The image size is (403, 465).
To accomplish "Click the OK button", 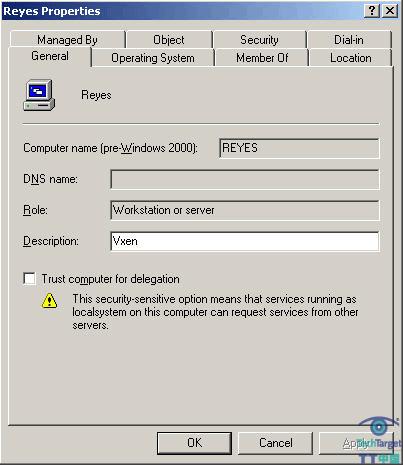I will [x=194, y=443].
